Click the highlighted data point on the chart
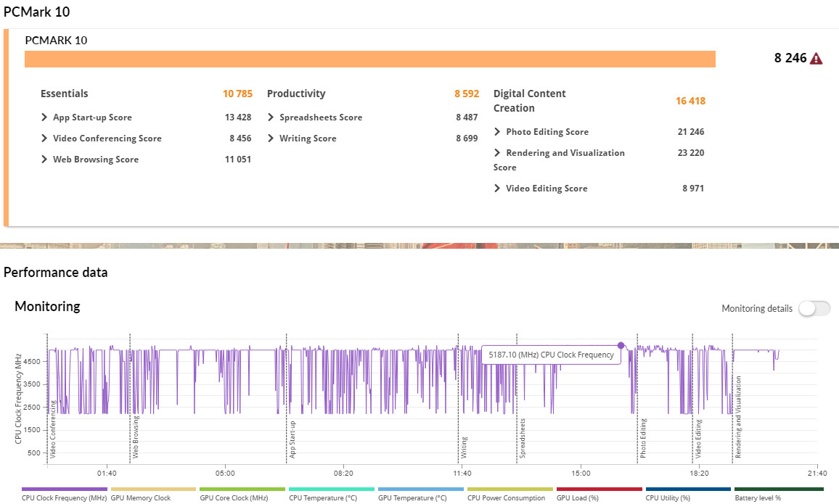839x504 pixels. [621, 346]
